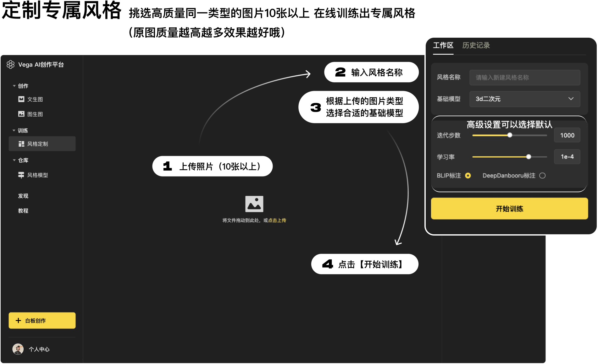
Task: Click the 风格名称 input field
Action: [x=524, y=78]
